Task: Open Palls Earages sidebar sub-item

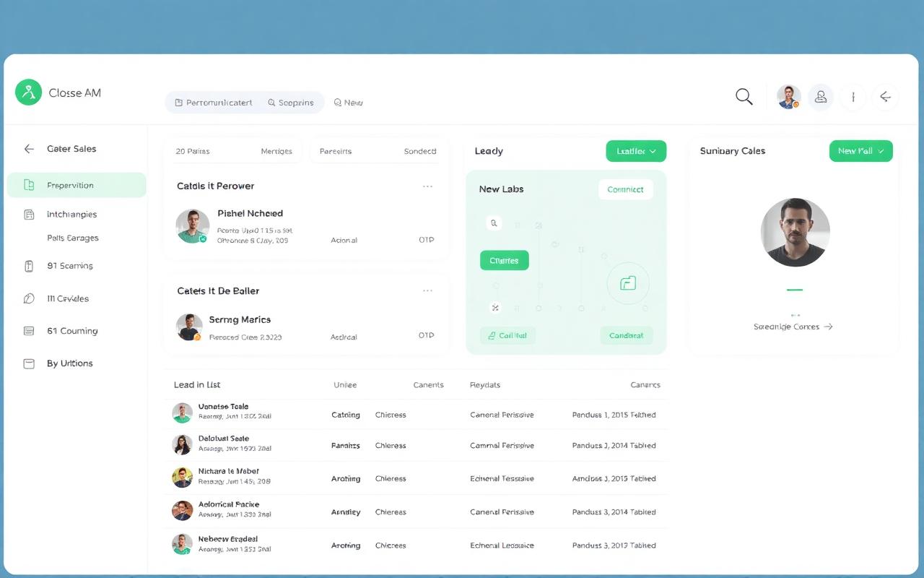Action: [x=72, y=238]
